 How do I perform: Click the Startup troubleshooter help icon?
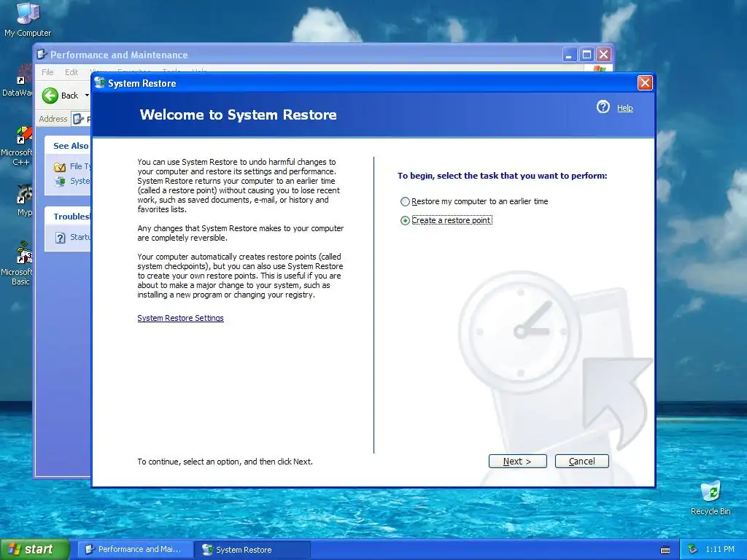pyautogui.click(x=60, y=237)
